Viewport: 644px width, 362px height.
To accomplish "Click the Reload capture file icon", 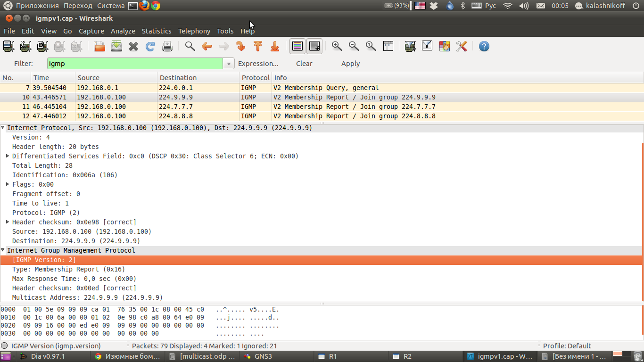I will 150,46.
